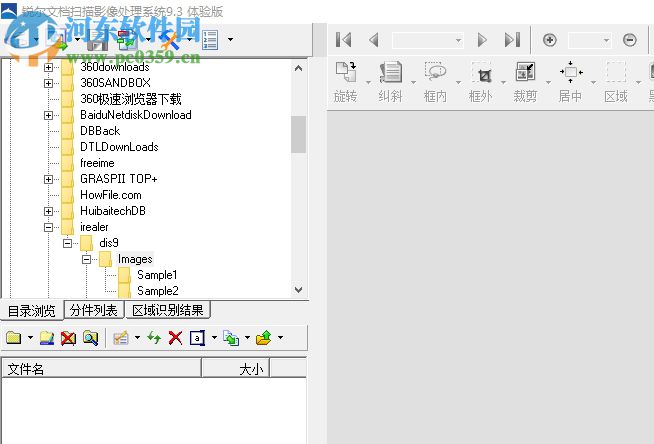Open the page number combo box
Screen dimensions: 654x444
pyautogui.click(x=428, y=40)
